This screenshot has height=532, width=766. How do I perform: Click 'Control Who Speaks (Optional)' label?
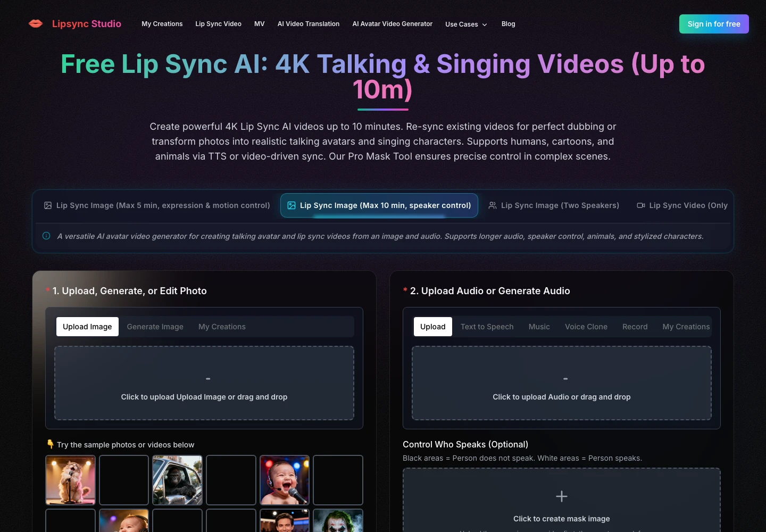pos(465,444)
